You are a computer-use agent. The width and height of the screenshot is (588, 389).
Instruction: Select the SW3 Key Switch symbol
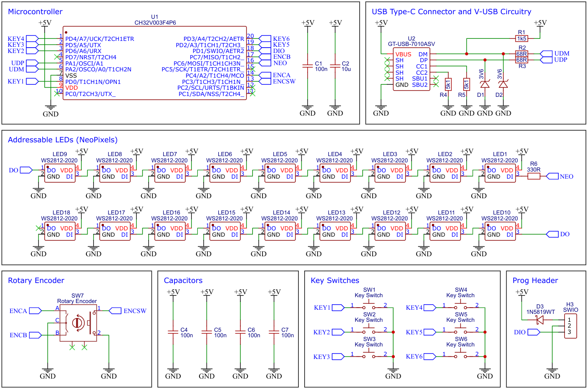click(369, 355)
